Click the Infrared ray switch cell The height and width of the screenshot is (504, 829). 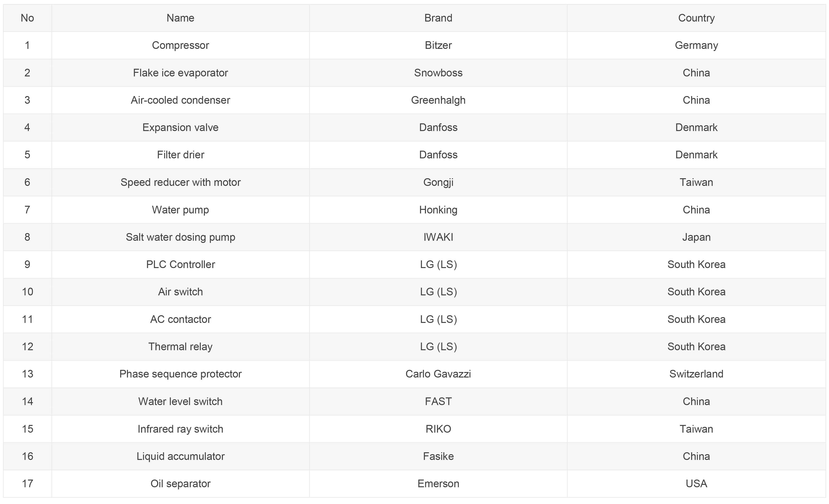pos(180,429)
